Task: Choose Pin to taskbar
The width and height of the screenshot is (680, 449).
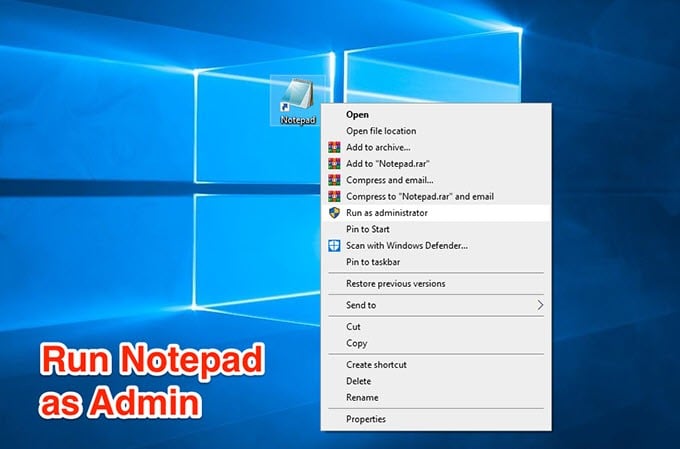Action: pos(436,262)
